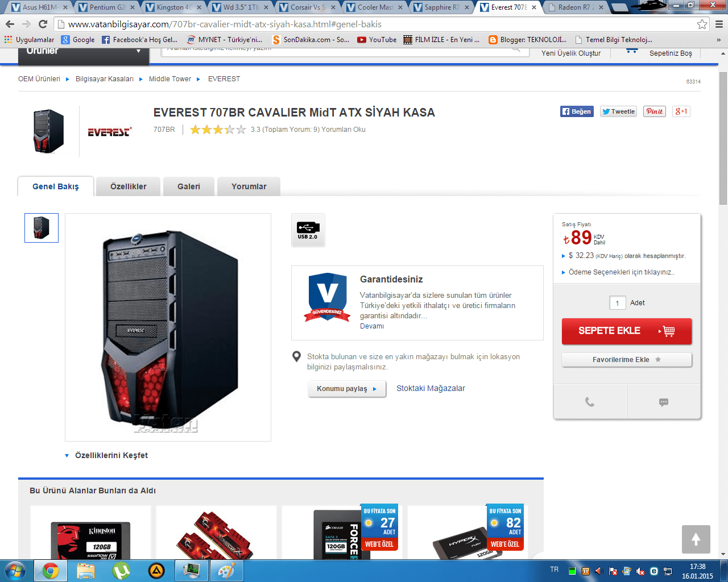Go to Middle Tower breadcrumb
The height and width of the screenshot is (582, 728).
pyautogui.click(x=170, y=79)
